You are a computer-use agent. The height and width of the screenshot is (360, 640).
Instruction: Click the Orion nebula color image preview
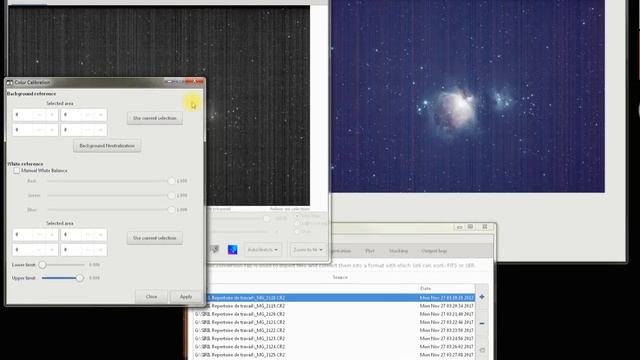coord(468,96)
